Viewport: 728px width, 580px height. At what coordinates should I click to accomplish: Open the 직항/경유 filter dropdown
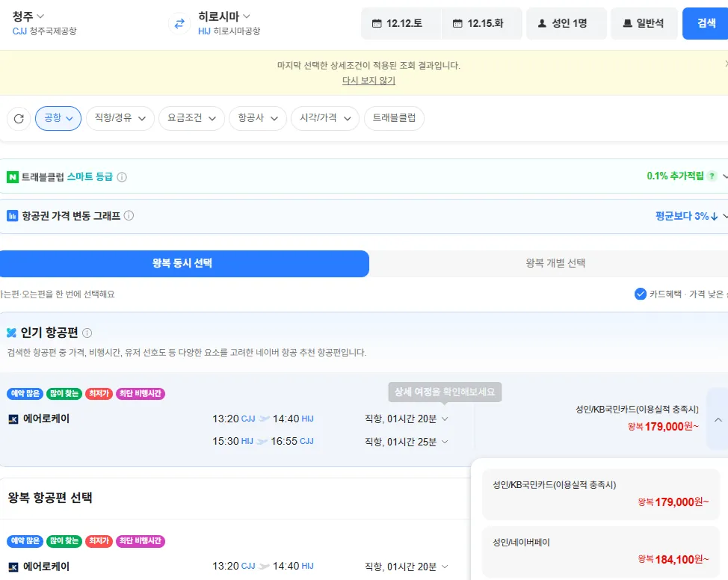[x=120, y=118]
